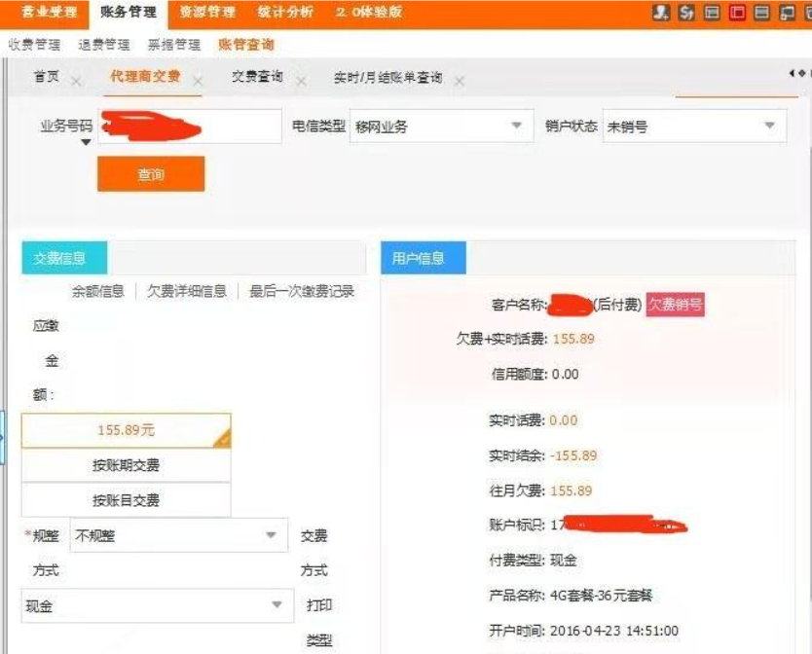Screen dimensions: 812x654
Task: Click the 实时话费 value 0.00
Action: 563,420
